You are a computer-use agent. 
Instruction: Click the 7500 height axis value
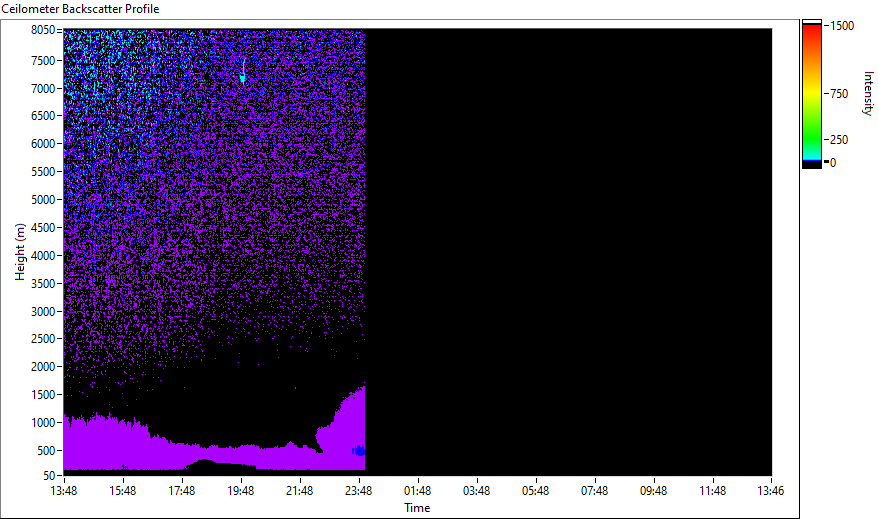click(43, 60)
